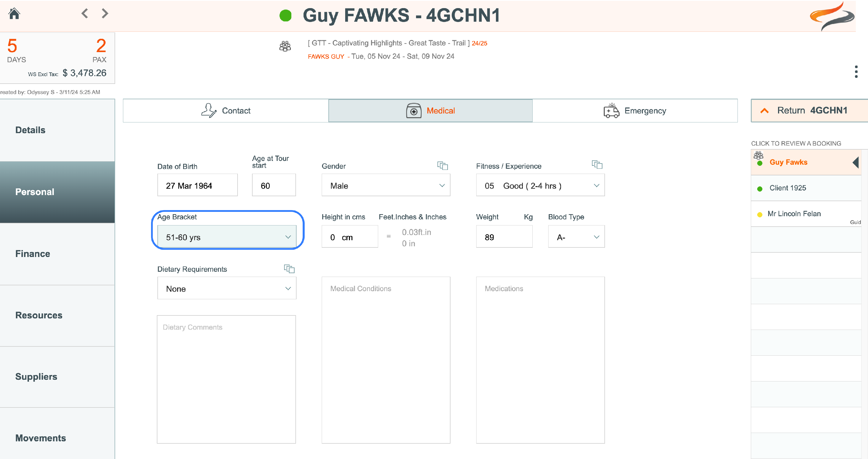Click copy icon next to Gender
This screenshot has height=459, width=868.
point(442,166)
